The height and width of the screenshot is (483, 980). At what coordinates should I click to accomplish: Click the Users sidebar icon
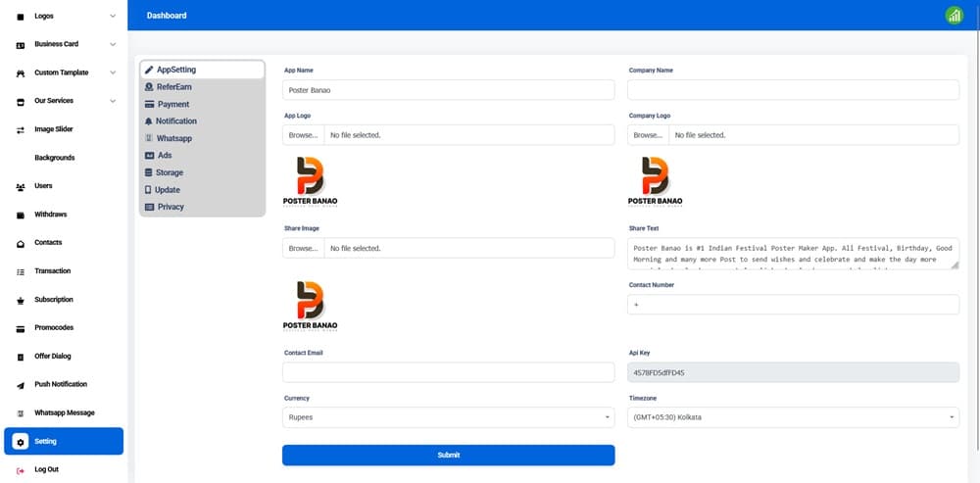pyautogui.click(x=21, y=186)
